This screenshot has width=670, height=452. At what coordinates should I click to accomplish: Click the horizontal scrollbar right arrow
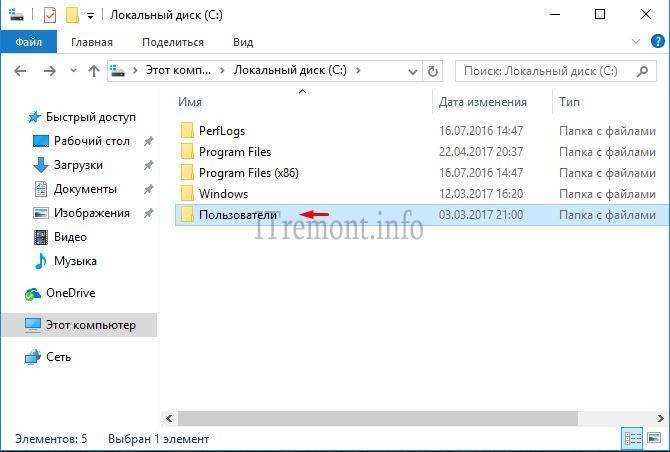[660, 418]
